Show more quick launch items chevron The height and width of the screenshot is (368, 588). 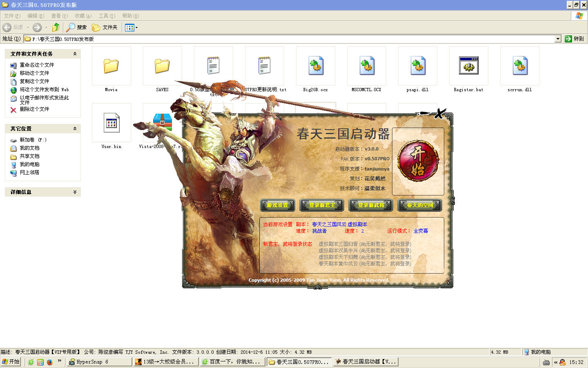[x=59, y=361]
